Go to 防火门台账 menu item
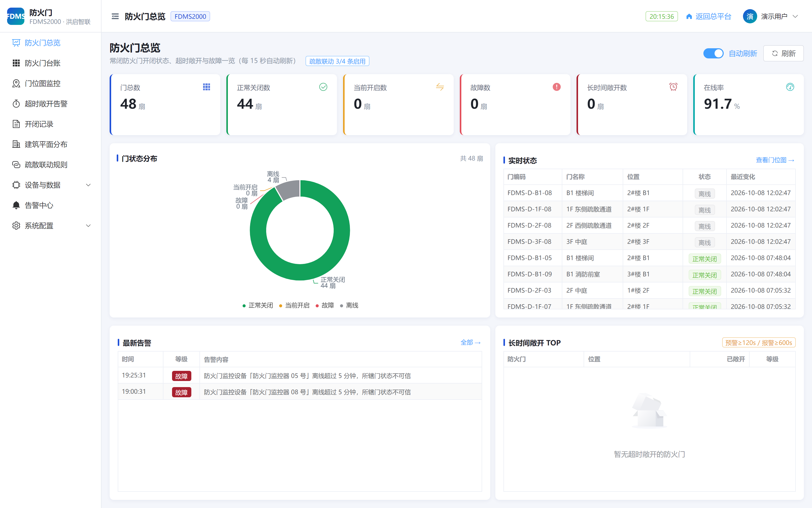 [x=50, y=63]
